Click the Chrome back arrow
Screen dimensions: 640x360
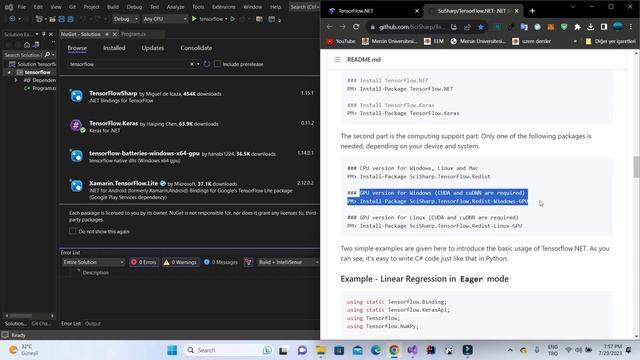(x=329, y=27)
